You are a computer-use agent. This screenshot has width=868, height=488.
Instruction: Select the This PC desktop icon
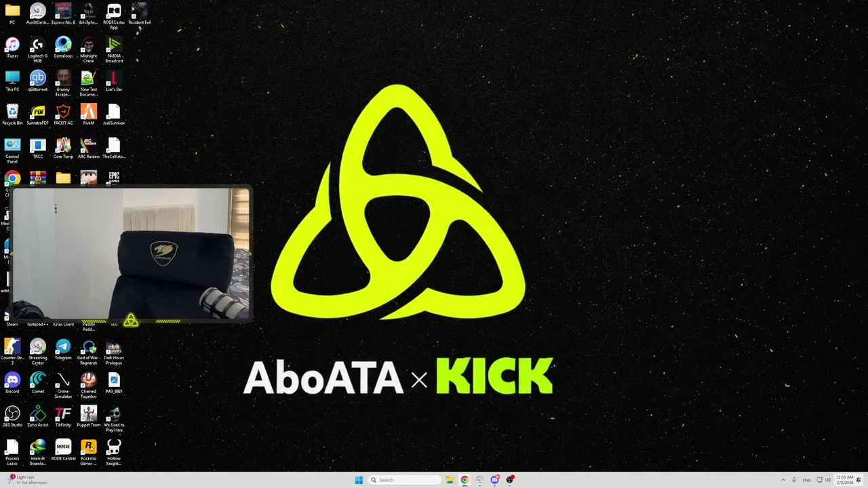(12, 81)
